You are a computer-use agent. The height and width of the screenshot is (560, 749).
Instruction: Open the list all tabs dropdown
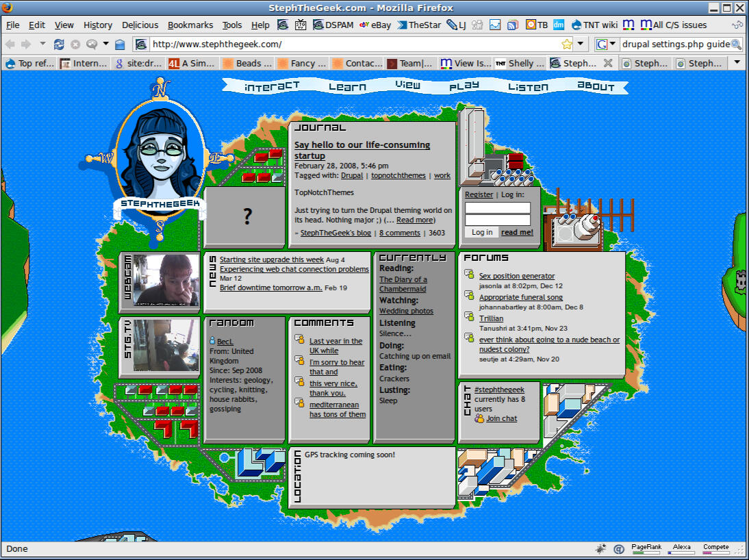[737, 63]
